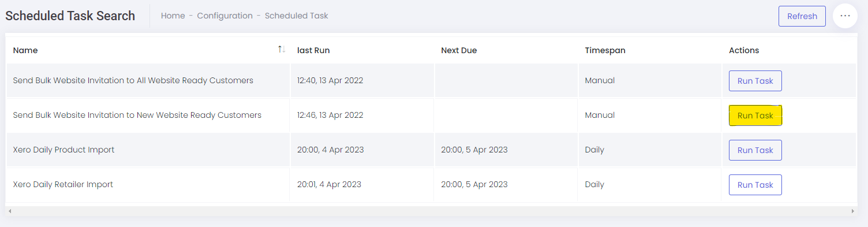
Task: Click the Actions column header
Action: (744, 50)
